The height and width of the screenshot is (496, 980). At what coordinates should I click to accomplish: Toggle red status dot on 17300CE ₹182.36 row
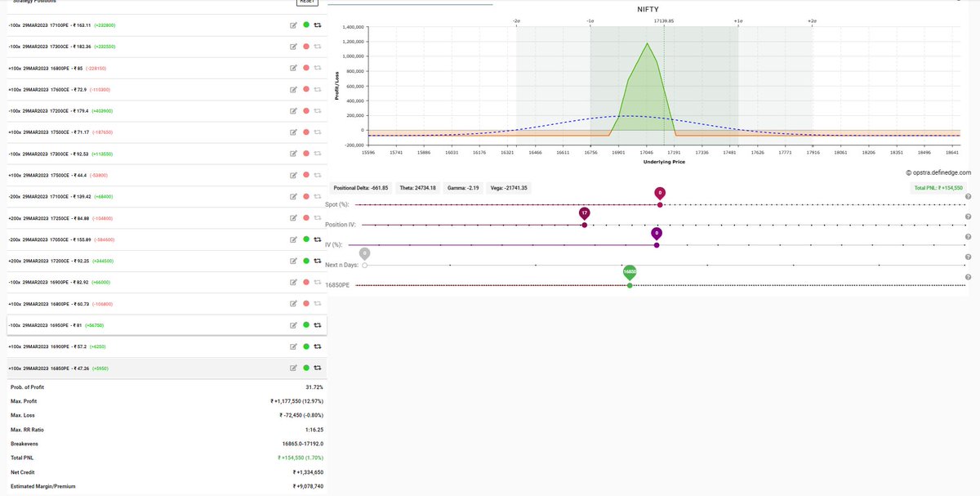pos(305,47)
